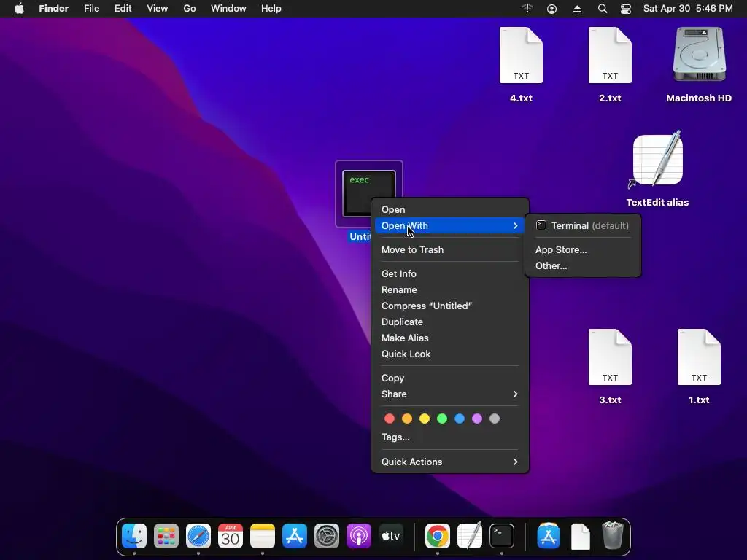This screenshot has height=560, width=747.
Task: Open Terminal from the Dock
Action: (x=502, y=536)
